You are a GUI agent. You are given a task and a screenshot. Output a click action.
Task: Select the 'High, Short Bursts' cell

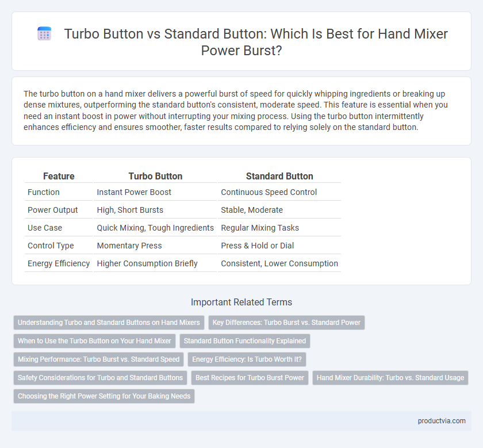(x=130, y=210)
